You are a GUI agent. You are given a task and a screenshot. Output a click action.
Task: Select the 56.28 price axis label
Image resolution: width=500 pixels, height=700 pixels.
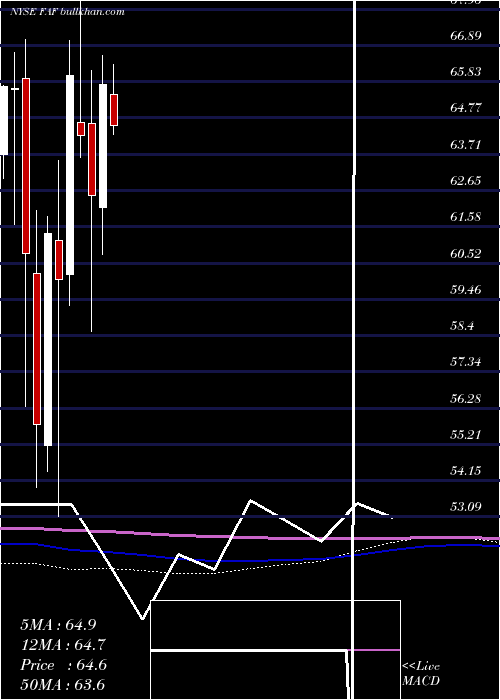pos(466,398)
